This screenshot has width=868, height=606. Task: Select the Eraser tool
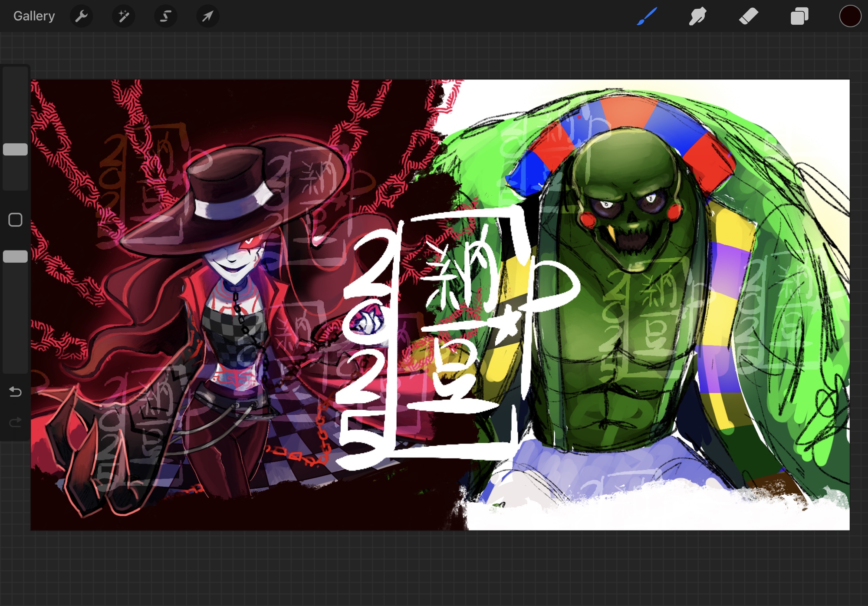[748, 16]
